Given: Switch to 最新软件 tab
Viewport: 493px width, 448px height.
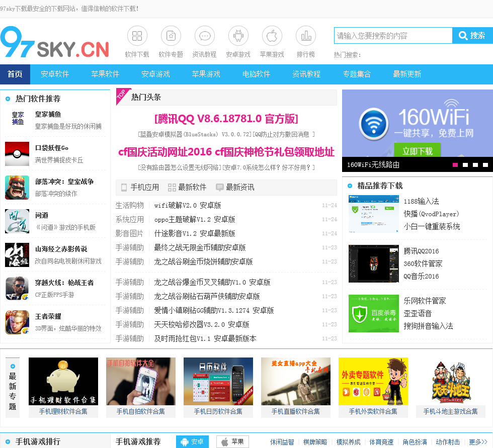Looking at the screenshot, I should [187, 188].
